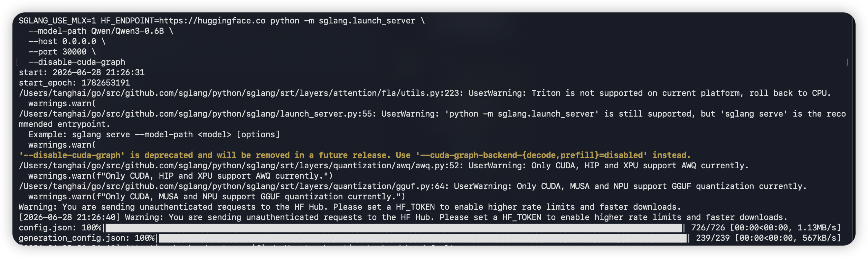868x258 pixels.
Task: Click the 'warnings.warn(f"Only CUDA, HIP and XPU' line
Action: (x=180, y=176)
